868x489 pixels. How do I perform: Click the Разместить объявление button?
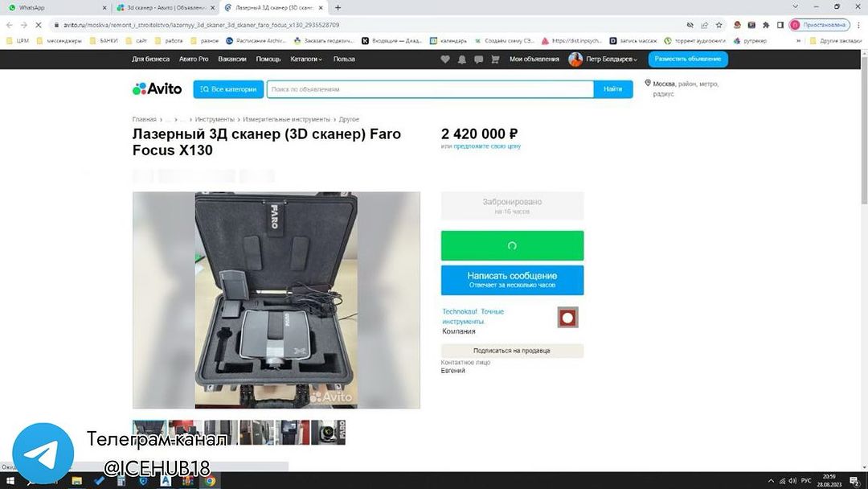[687, 60]
